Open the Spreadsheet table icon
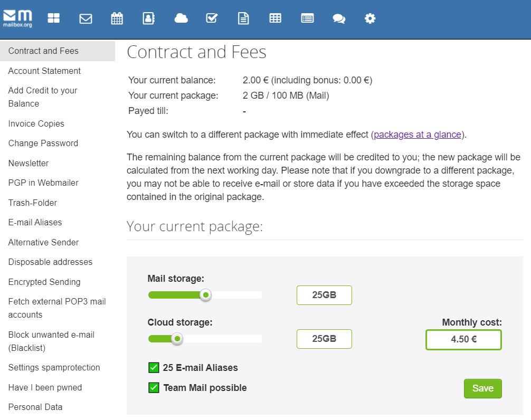This screenshot has width=531, height=420. click(275, 18)
